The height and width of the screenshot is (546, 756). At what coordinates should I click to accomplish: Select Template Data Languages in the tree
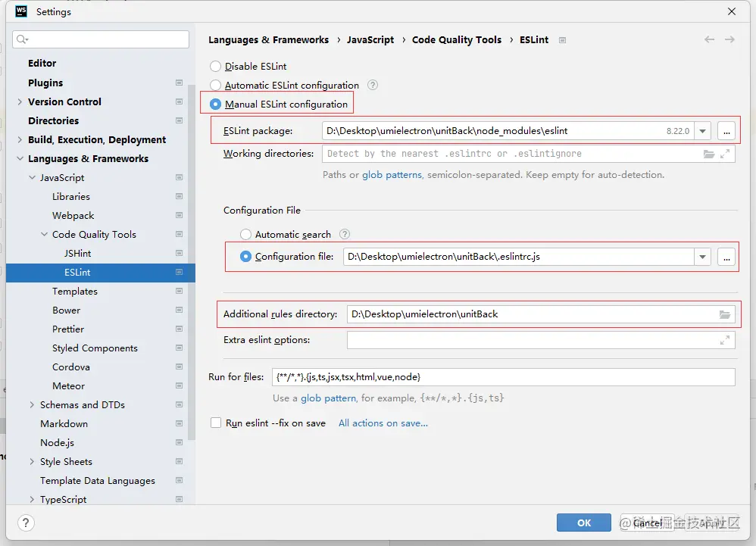point(98,480)
